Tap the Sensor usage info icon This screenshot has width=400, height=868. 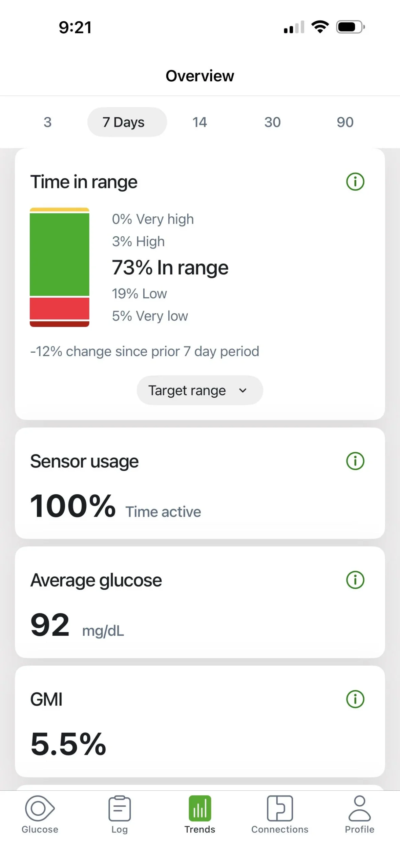point(355,461)
